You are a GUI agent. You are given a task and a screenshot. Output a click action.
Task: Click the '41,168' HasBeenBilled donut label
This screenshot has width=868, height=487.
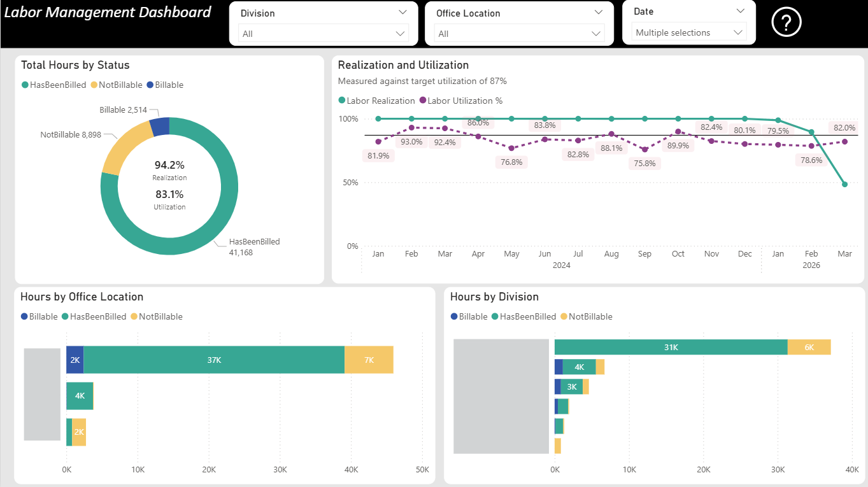tap(242, 253)
